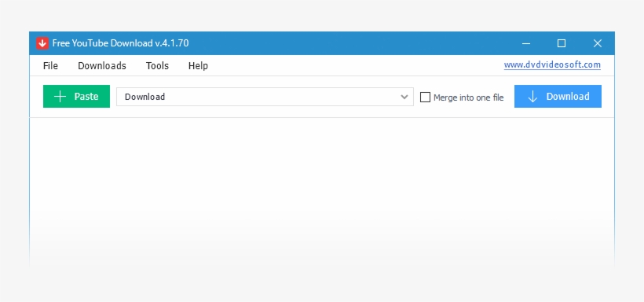Screen dimensions: 644x302
Task: Open the Help menu
Action: (x=198, y=66)
